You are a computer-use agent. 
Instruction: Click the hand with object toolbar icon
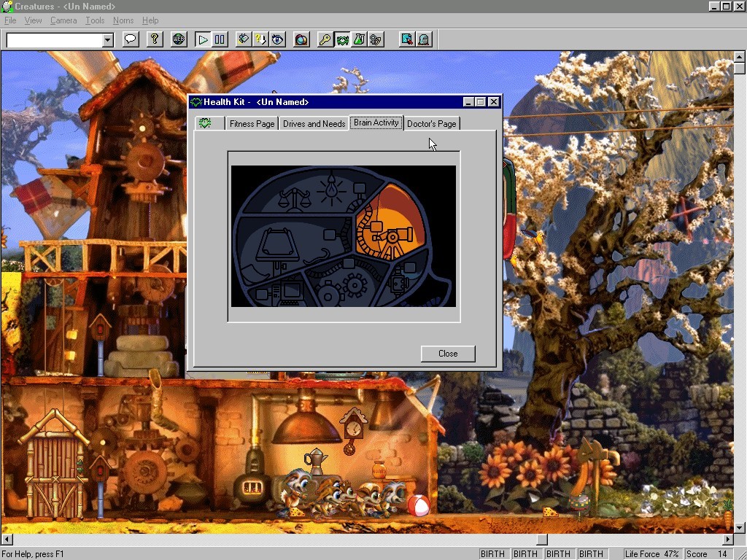point(244,39)
